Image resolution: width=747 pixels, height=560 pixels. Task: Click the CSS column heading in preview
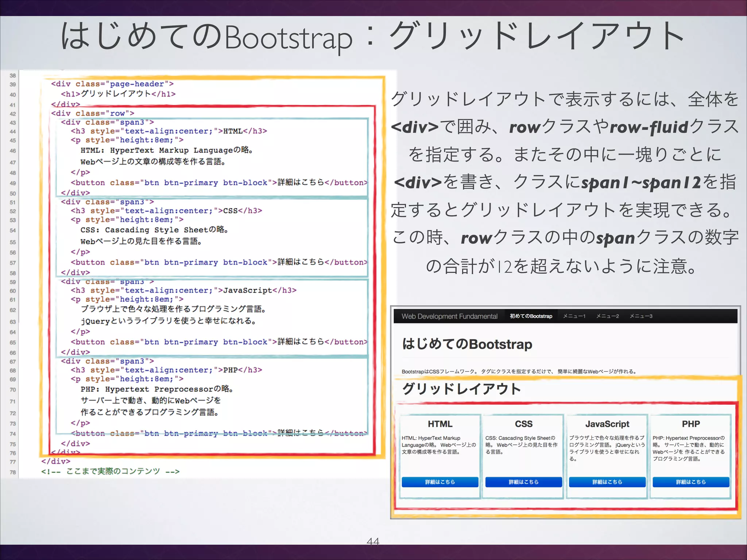coord(523,424)
